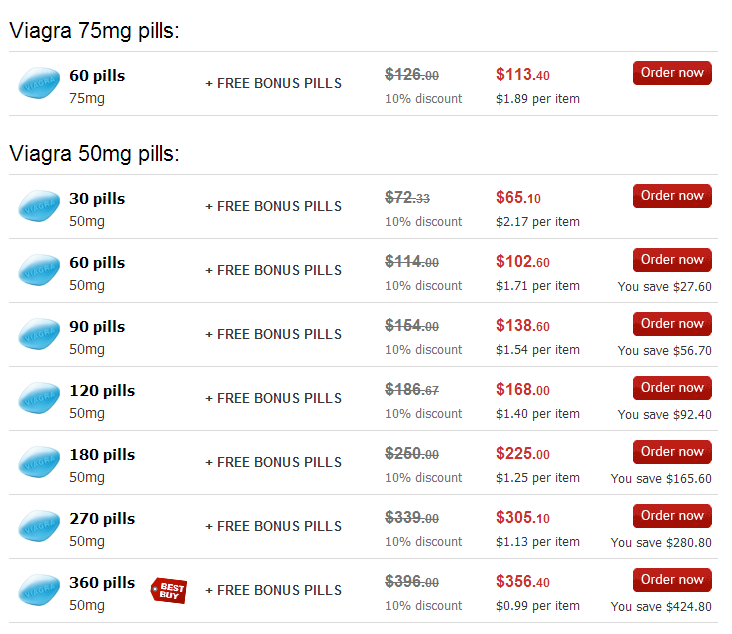Order now for 60 pills at $102.60
The image size is (732, 634).
pyautogui.click(x=672, y=260)
